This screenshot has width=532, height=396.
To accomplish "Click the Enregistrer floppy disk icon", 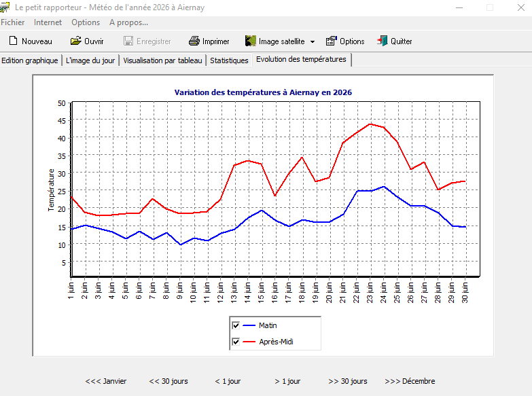I will click(x=128, y=41).
